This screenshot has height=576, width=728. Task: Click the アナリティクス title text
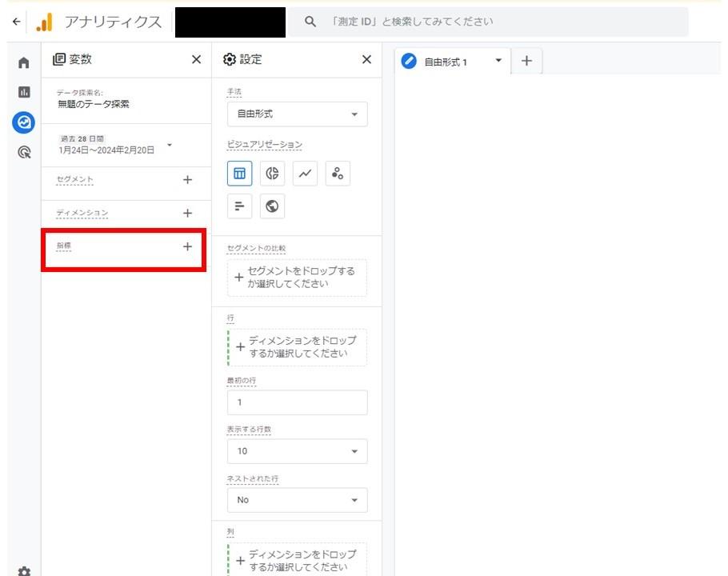[113, 22]
